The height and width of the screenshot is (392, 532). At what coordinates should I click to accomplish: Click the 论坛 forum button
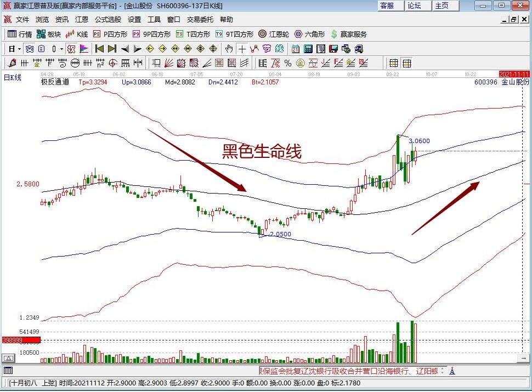[x=413, y=5]
